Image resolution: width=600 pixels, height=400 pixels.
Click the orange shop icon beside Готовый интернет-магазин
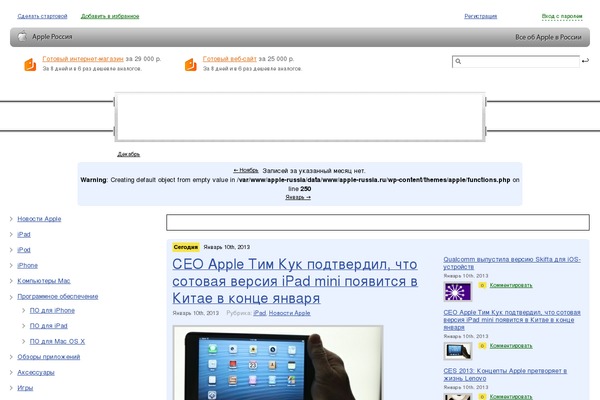[x=30, y=65]
